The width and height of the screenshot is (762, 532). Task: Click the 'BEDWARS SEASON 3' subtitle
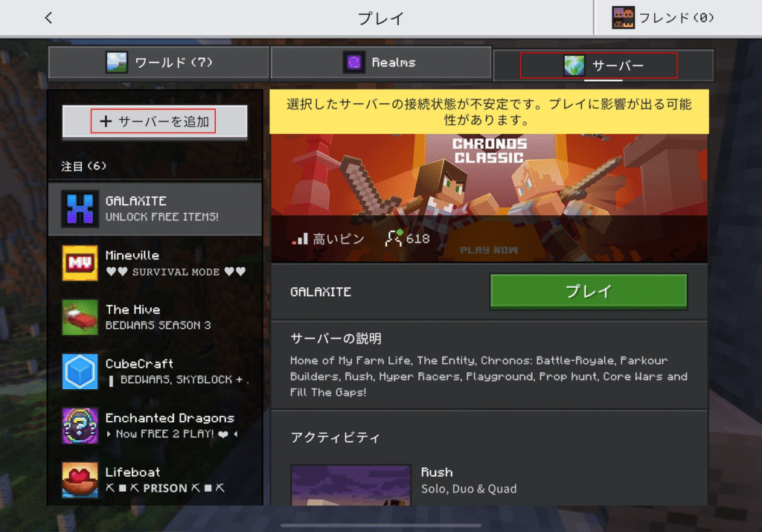pos(158,325)
